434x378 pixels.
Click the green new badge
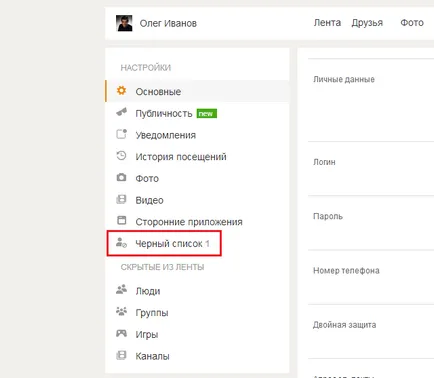(207, 114)
